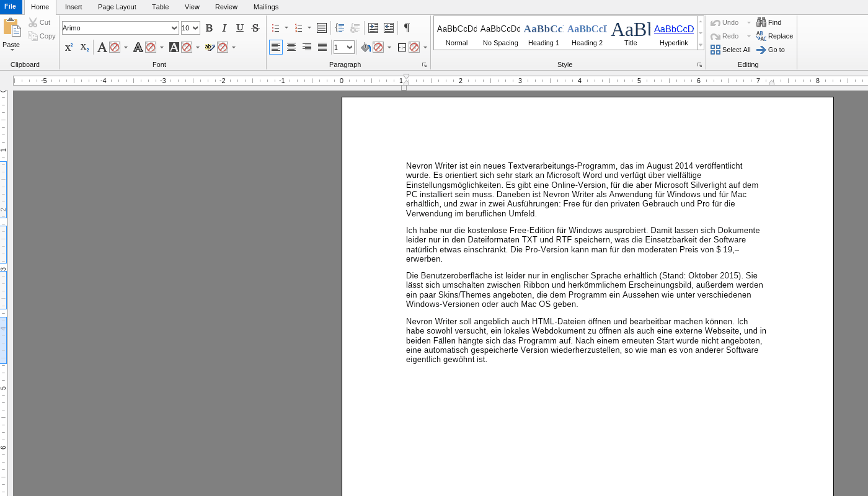
Task: Click the text outline color swatch
Action: tap(151, 47)
